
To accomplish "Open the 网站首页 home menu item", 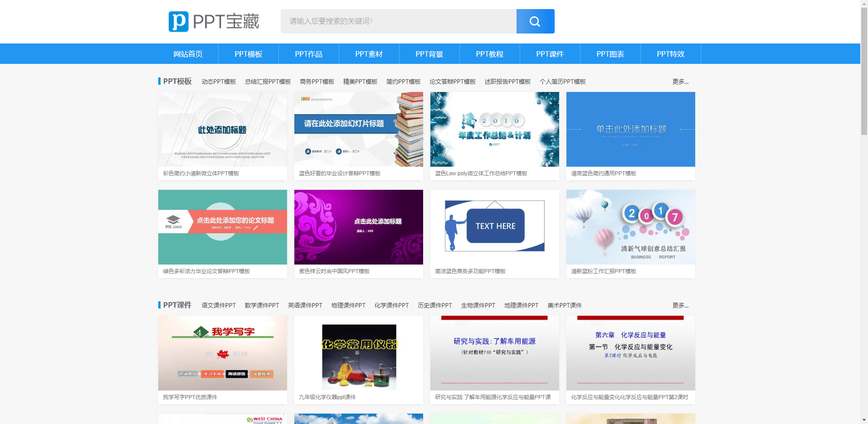I will tap(188, 54).
